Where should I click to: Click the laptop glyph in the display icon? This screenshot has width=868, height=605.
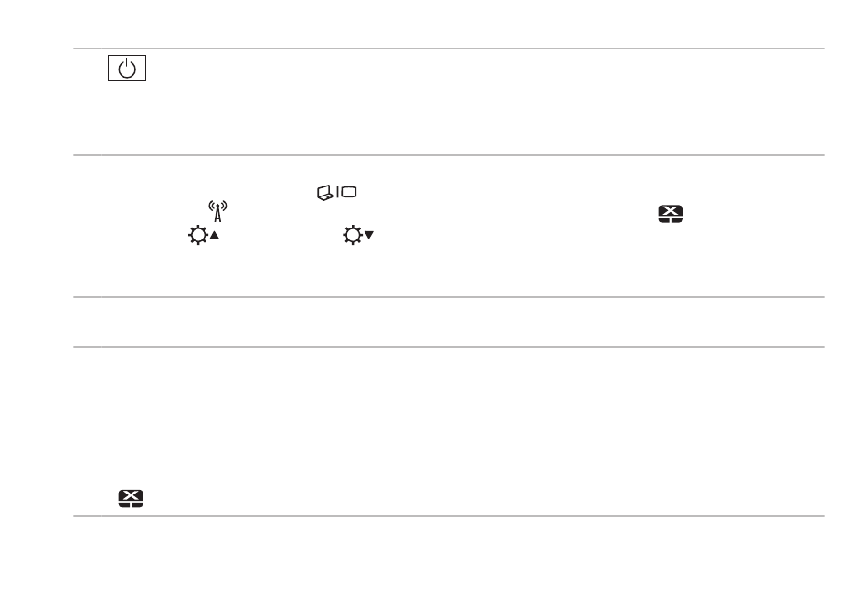325,193
